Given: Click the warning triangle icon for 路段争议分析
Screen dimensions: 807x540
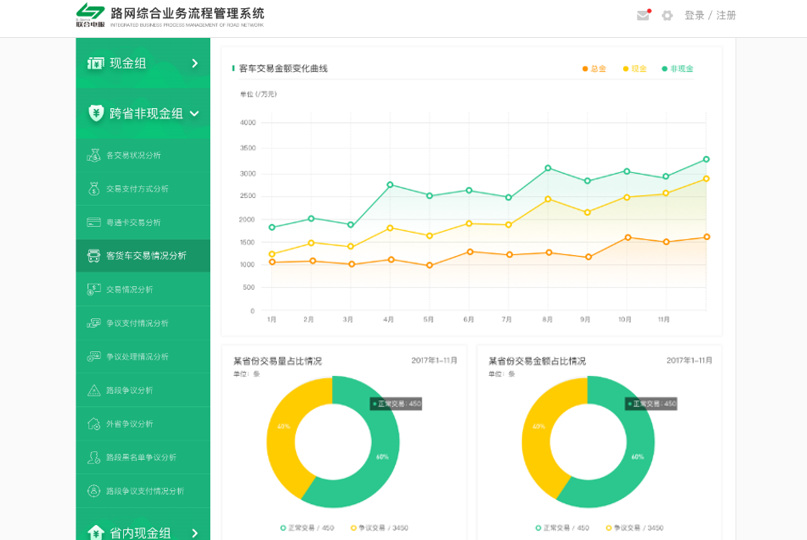Looking at the screenshot, I should tap(94, 390).
